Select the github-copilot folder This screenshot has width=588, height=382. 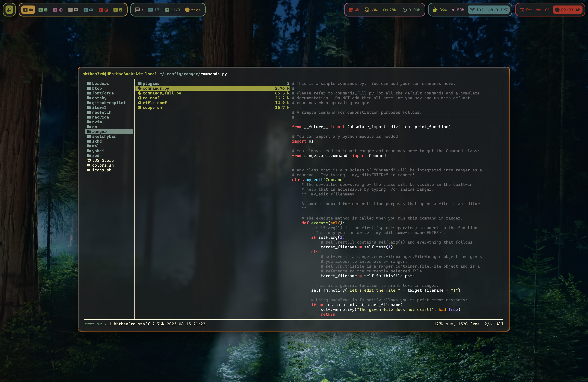109,103
